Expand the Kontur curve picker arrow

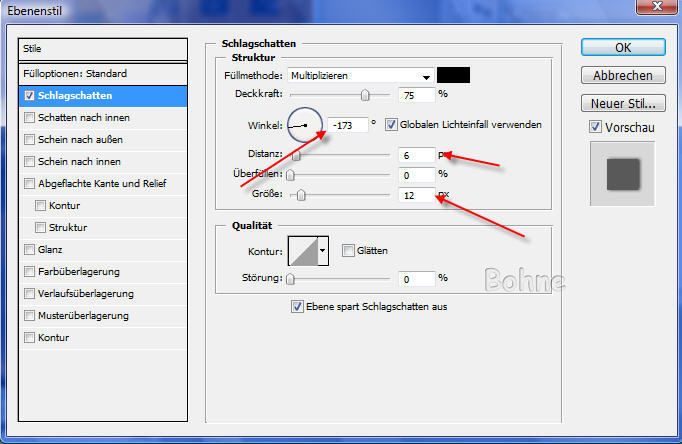(322, 251)
